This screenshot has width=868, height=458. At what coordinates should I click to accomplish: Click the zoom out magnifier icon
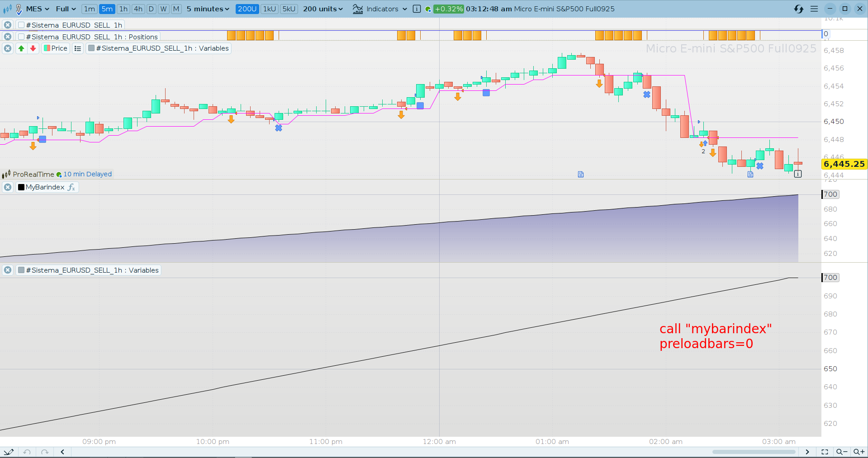(x=841, y=452)
